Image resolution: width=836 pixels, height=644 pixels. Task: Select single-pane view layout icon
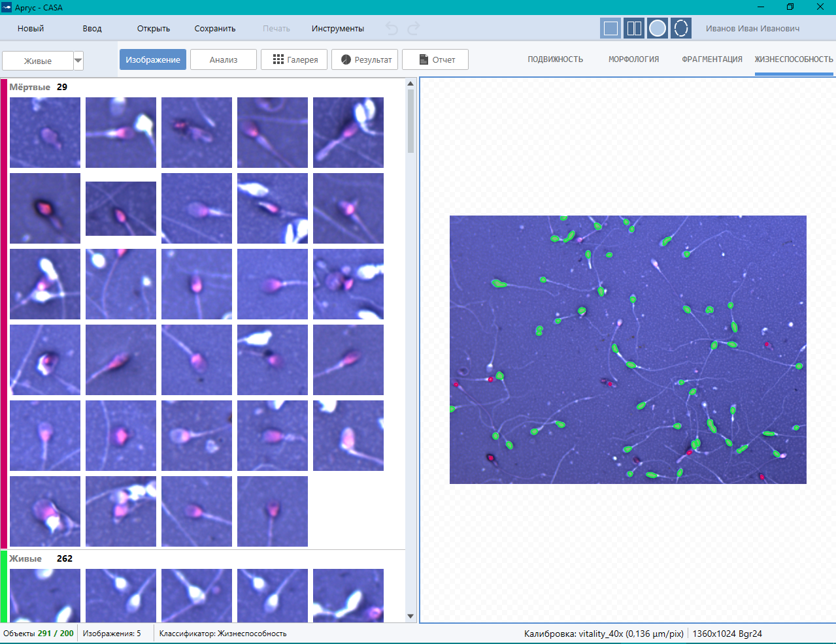(x=610, y=29)
